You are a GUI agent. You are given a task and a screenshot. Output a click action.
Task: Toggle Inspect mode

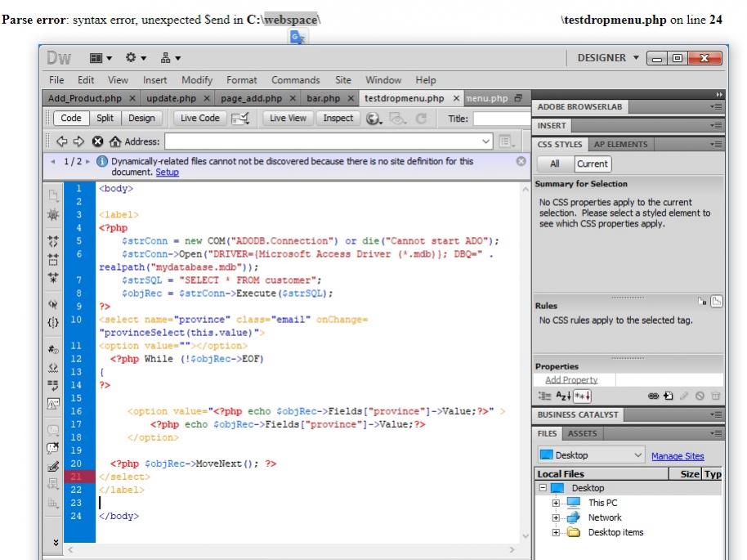(338, 118)
